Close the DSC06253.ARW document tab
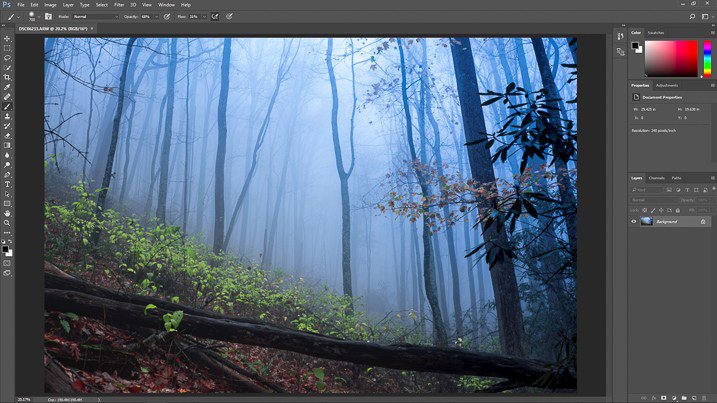Screen dimensions: 717x403 coord(92,28)
